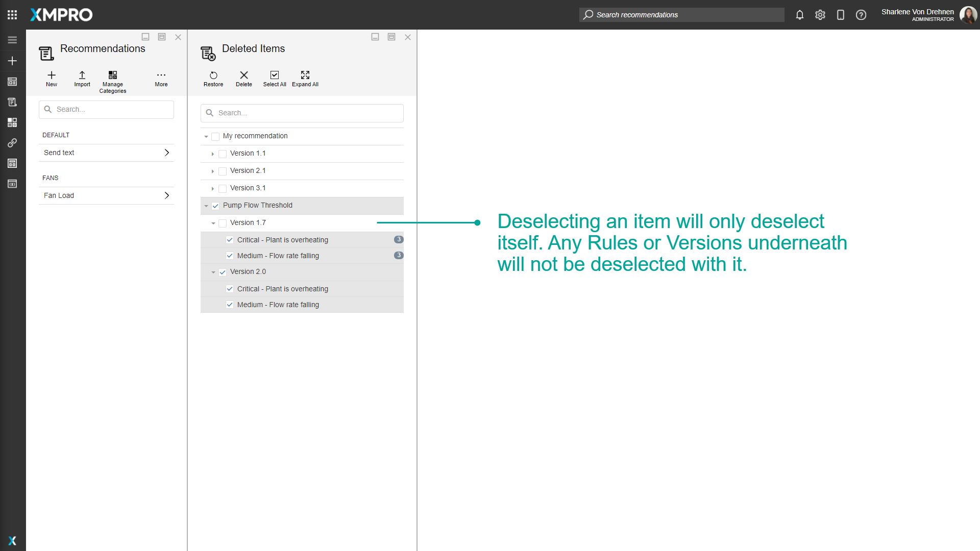Open notifications bell icon
The image size is (980, 551).
(x=800, y=15)
